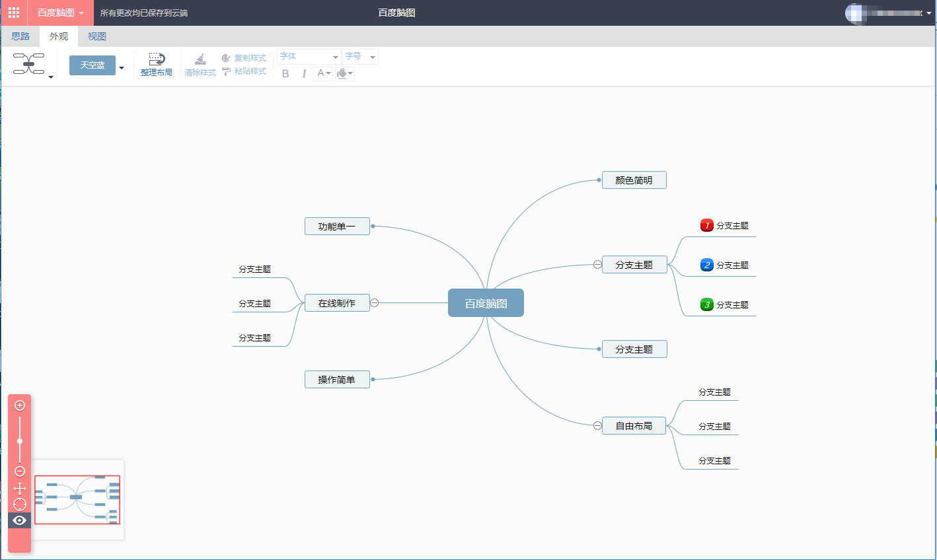Click the app grid icon at top-left
Viewport: 937px width, 560px height.
tap(14, 13)
